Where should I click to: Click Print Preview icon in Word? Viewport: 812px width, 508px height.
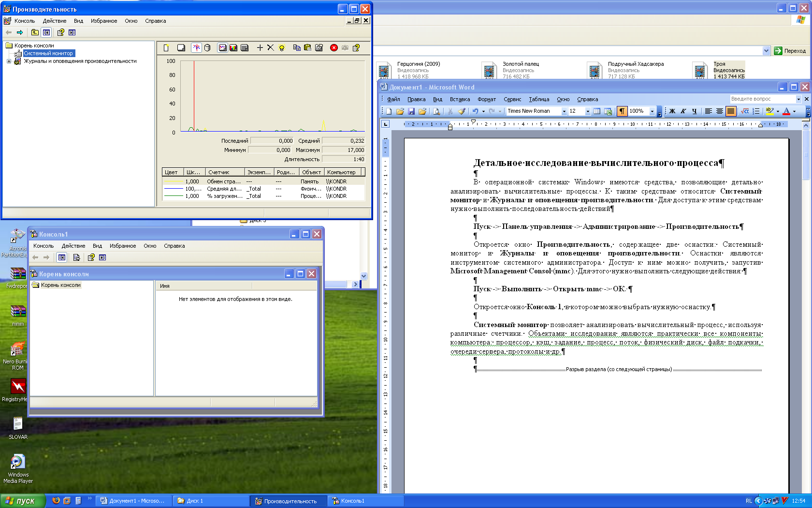[436, 111]
